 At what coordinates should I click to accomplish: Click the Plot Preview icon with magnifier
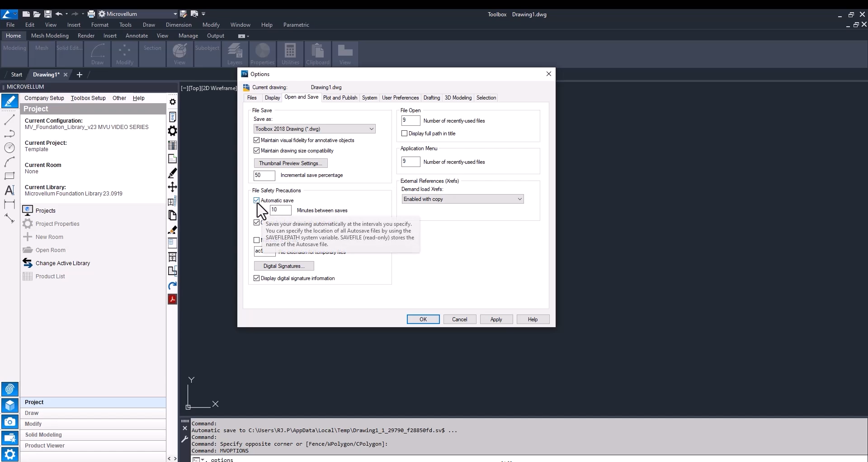point(194,14)
